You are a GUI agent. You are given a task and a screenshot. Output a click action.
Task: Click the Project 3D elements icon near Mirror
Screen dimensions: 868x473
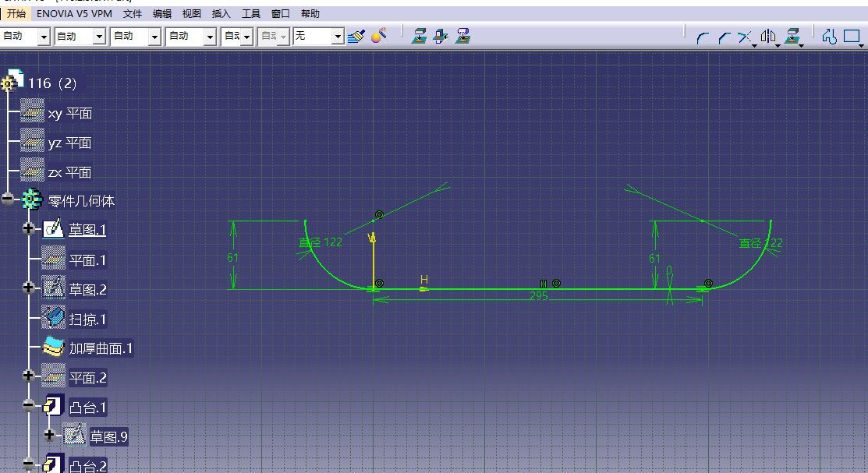coord(792,37)
